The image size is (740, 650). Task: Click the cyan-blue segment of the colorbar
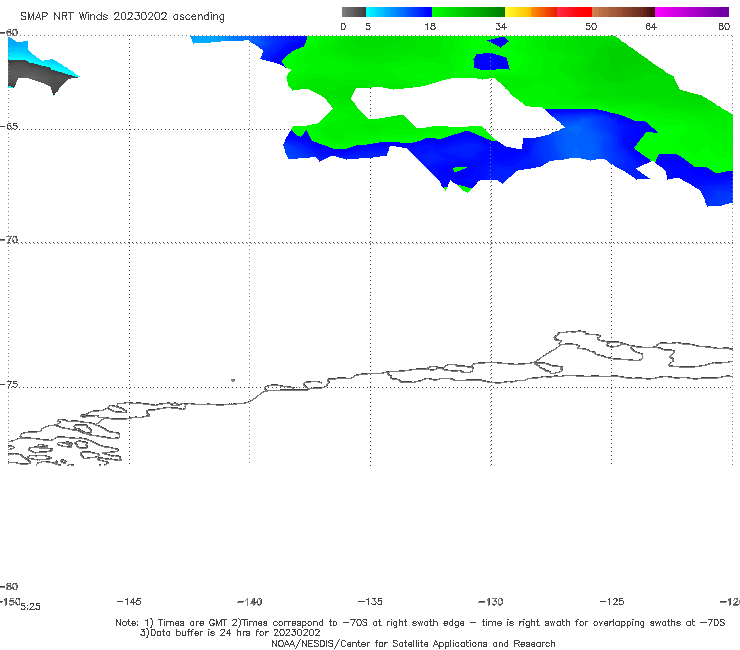coord(399,12)
